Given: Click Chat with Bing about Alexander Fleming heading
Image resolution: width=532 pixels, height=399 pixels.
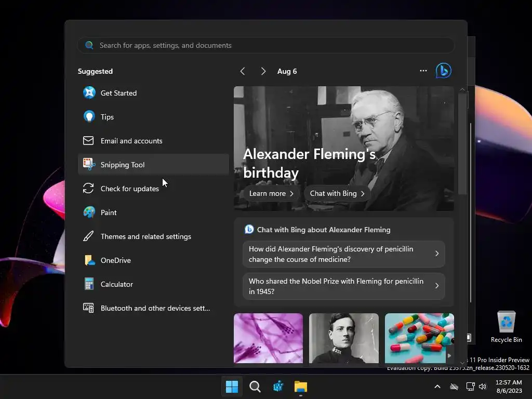Looking at the screenshot, I should (x=323, y=230).
